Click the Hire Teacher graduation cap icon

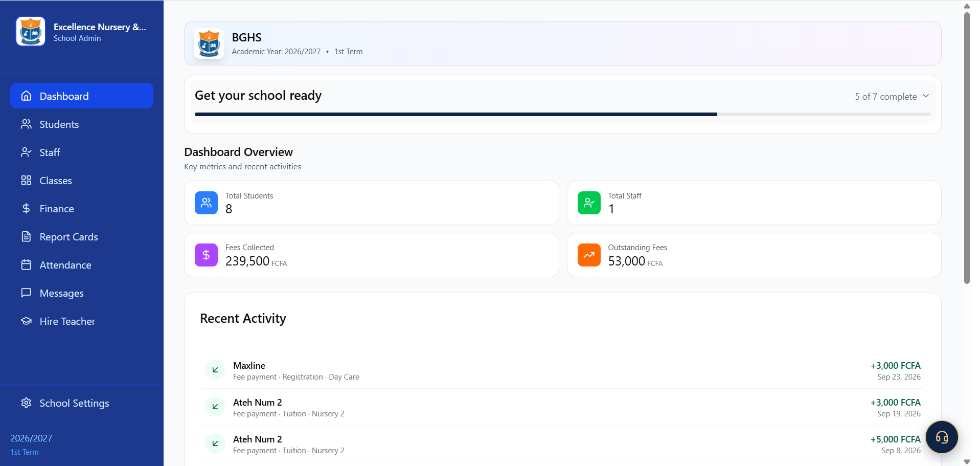(x=26, y=321)
